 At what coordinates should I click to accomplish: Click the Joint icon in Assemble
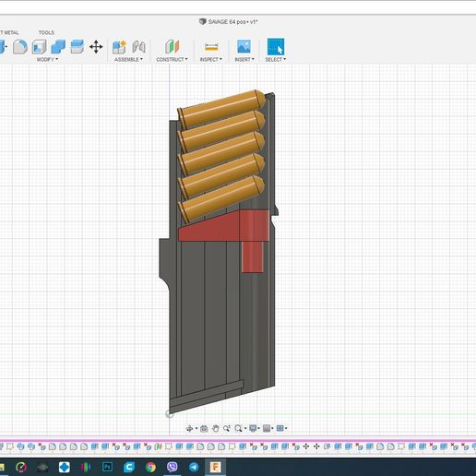pyautogui.click(x=138, y=47)
